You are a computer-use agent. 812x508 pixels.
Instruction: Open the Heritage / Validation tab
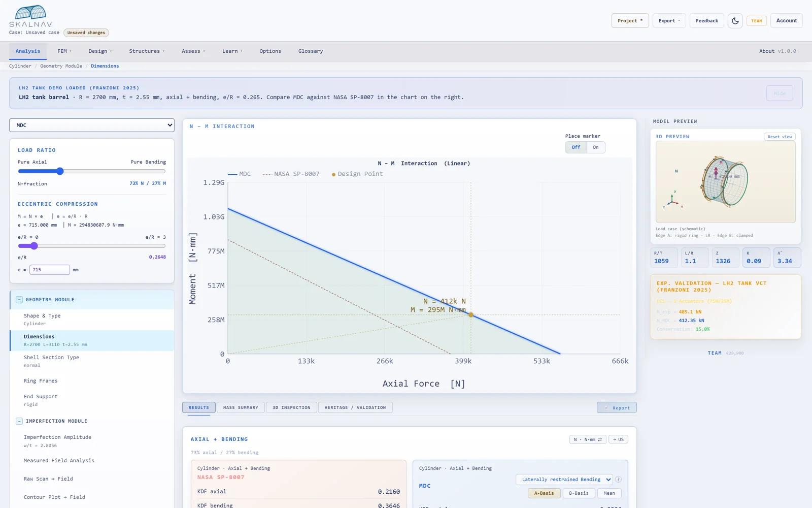(x=355, y=407)
